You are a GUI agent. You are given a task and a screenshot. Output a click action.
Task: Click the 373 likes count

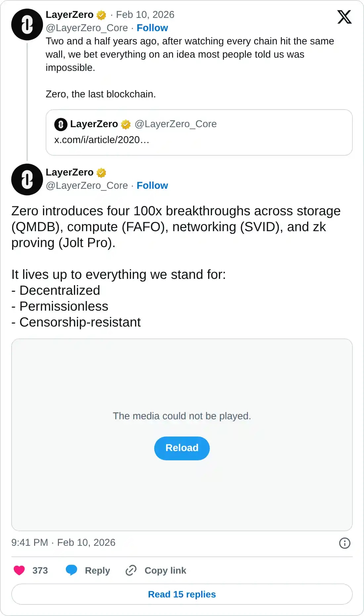40,570
